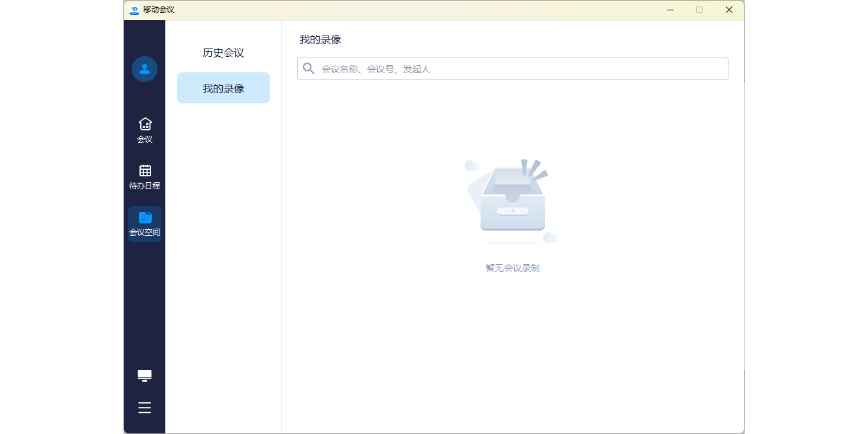The image size is (868, 434).
Task: Open the 待办日程 calendar icon
Action: pos(145,170)
